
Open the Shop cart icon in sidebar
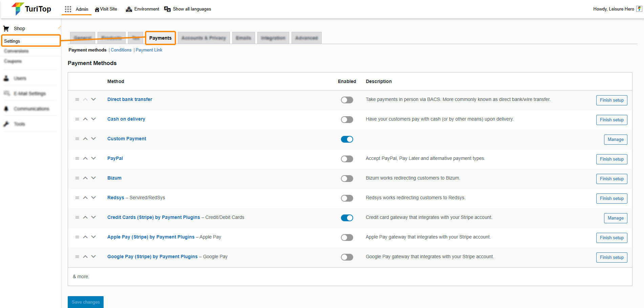pos(6,28)
